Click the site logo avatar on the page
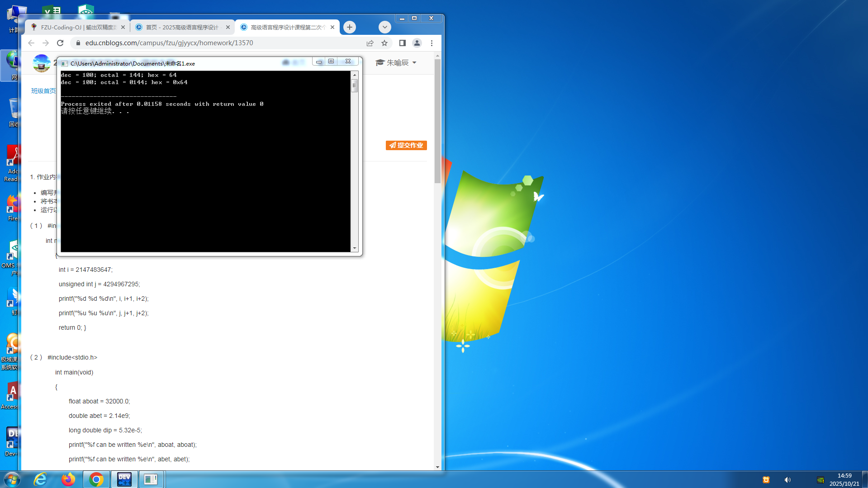868x488 pixels. click(x=42, y=63)
